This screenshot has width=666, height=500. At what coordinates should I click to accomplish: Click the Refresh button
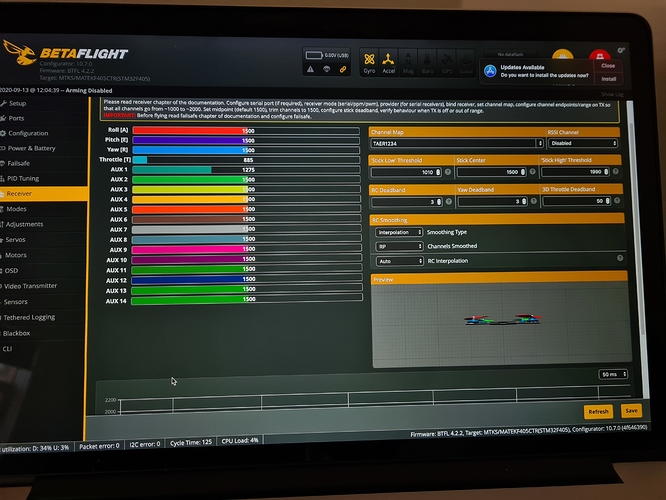click(598, 411)
